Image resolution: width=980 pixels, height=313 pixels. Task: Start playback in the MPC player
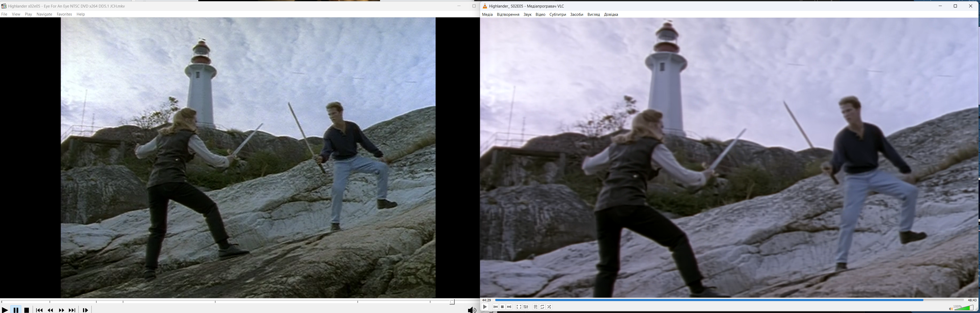click(x=5, y=310)
